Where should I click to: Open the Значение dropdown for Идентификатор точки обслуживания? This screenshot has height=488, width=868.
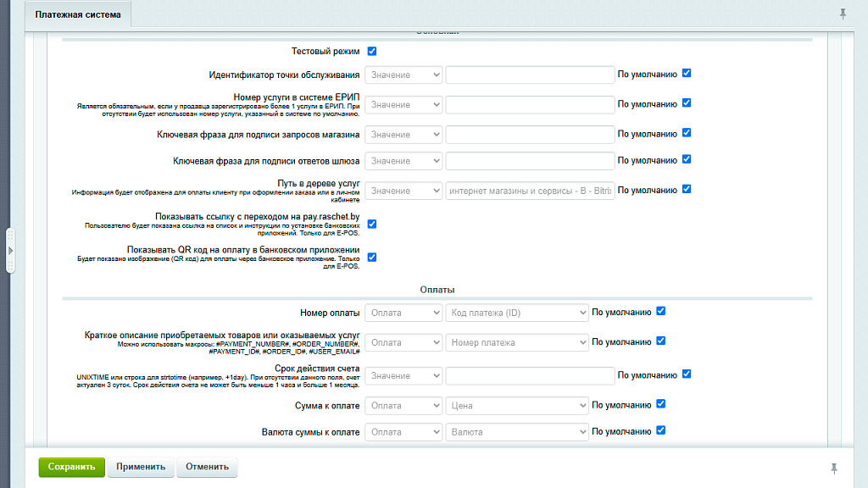403,75
